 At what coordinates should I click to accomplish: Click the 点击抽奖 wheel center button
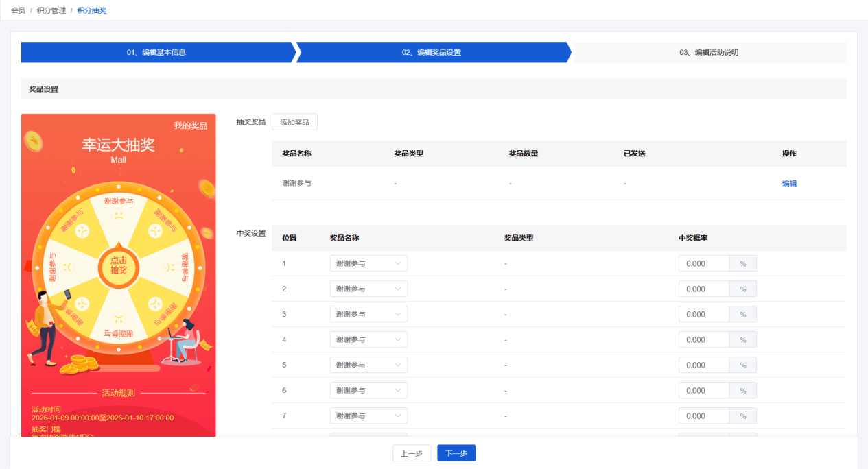click(x=119, y=265)
